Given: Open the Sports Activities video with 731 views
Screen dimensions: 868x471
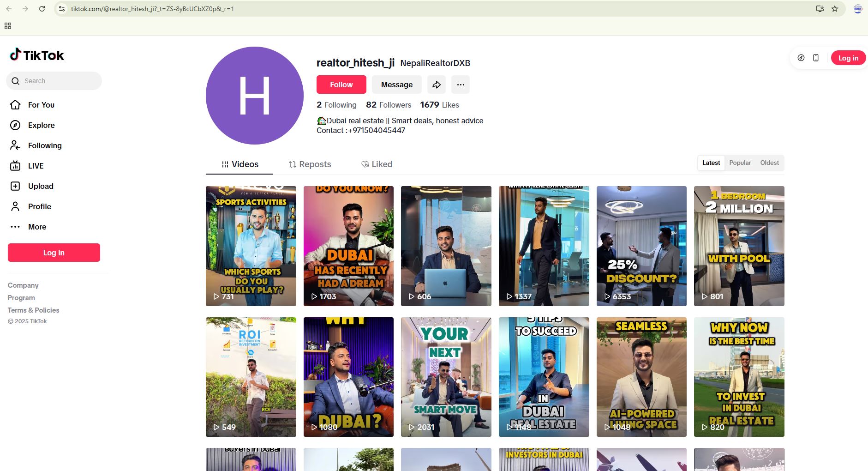Looking at the screenshot, I should pos(251,246).
